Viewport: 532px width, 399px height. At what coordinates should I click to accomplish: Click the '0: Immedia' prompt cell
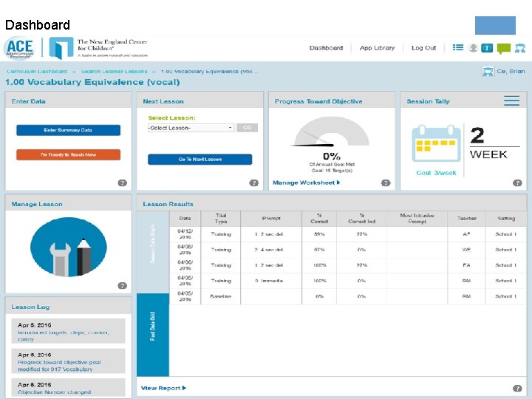tap(271, 281)
